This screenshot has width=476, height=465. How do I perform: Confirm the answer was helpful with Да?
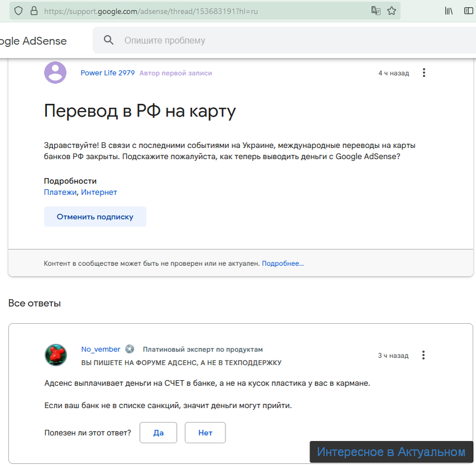pyautogui.click(x=158, y=432)
